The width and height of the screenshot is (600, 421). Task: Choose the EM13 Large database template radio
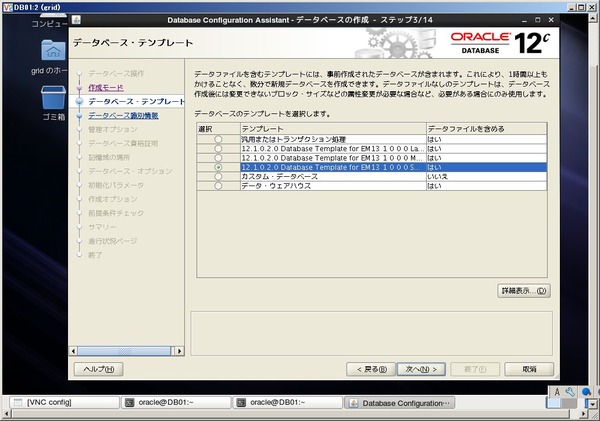(x=218, y=148)
